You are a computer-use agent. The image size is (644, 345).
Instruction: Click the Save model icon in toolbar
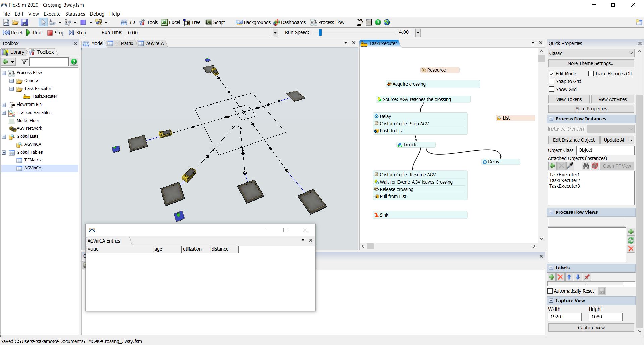[24, 22]
